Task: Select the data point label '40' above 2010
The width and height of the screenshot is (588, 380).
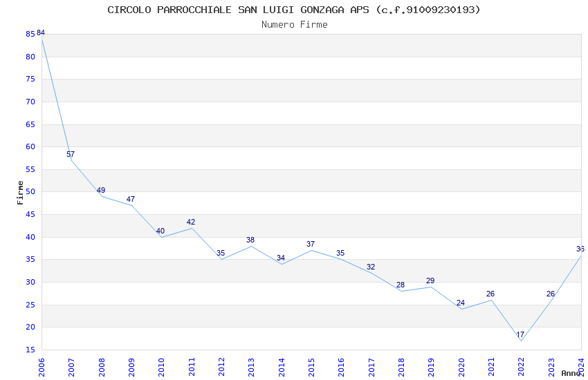Action: pos(160,231)
